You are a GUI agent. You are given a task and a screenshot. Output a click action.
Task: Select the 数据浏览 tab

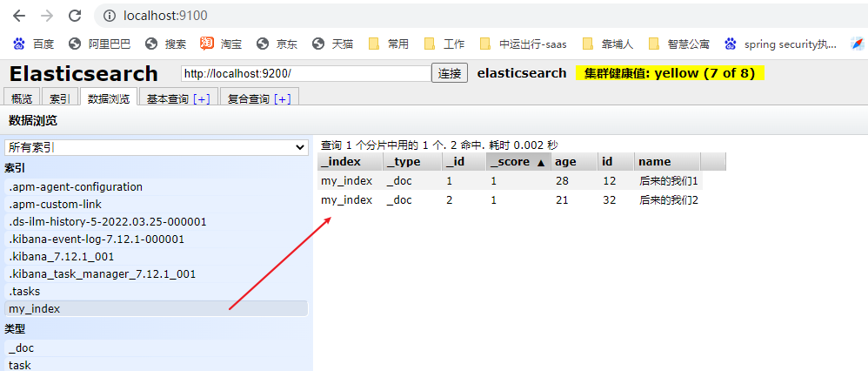(x=109, y=98)
